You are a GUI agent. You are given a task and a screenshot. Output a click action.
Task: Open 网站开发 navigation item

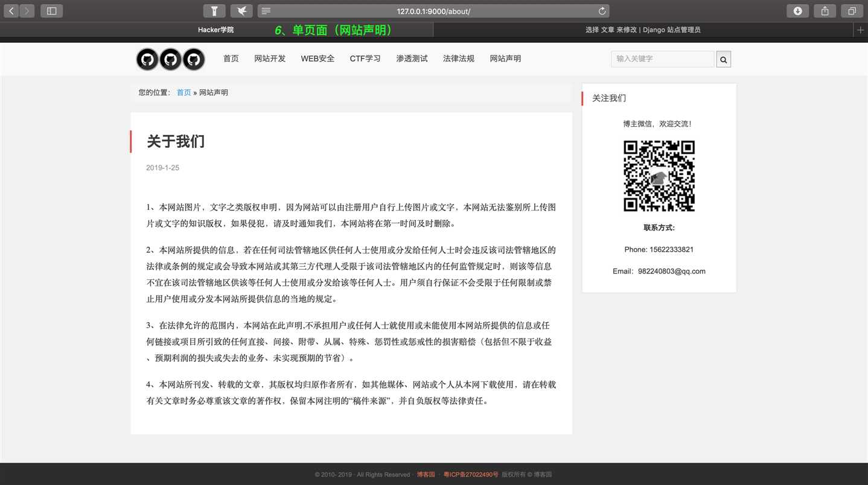(270, 59)
